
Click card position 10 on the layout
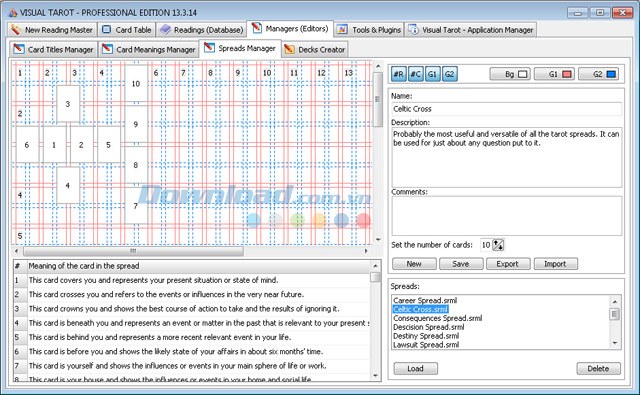(136, 84)
